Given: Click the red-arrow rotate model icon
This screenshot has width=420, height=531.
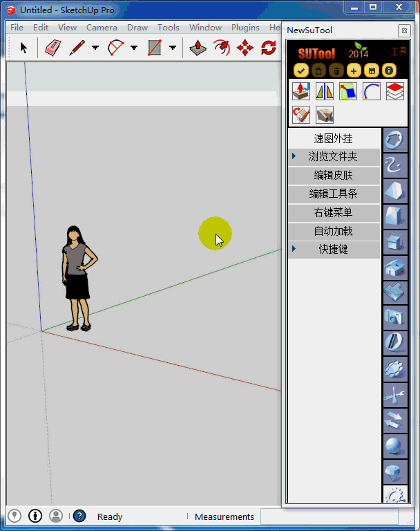Looking at the screenshot, I should pos(301,115).
